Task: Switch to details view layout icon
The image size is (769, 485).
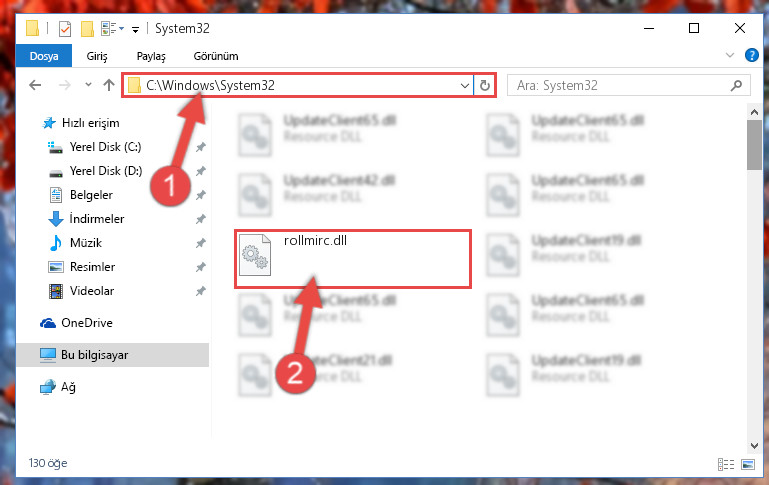Action: point(726,464)
